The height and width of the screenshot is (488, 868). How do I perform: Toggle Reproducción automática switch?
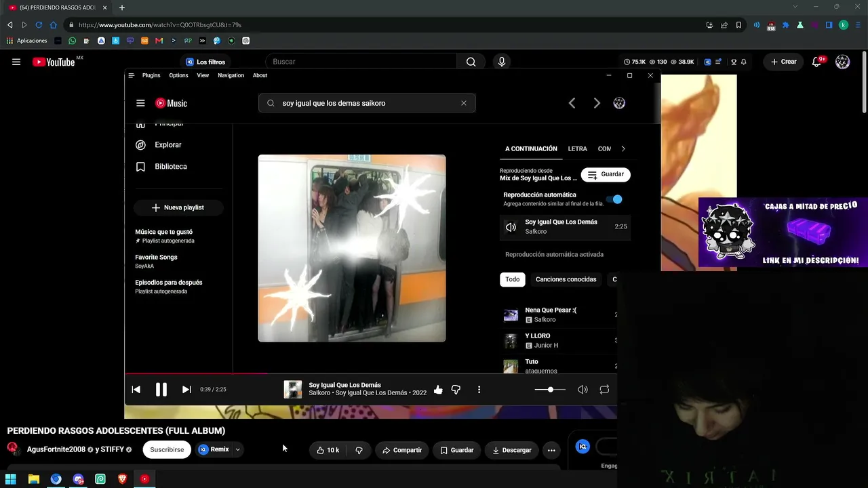coord(614,199)
